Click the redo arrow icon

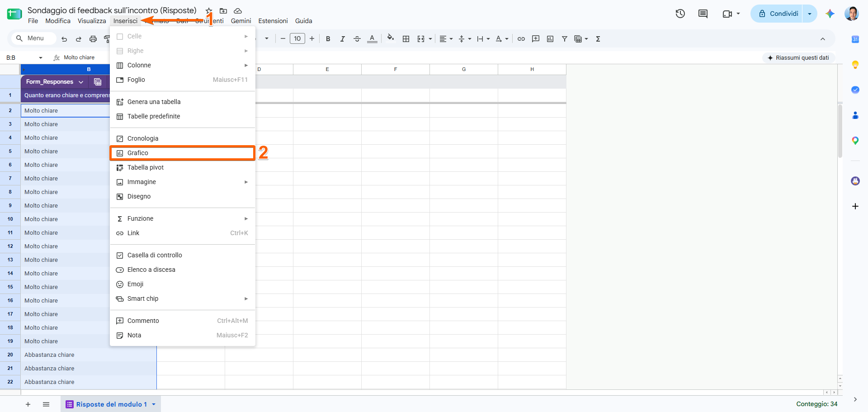pyautogui.click(x=79, y=39)
